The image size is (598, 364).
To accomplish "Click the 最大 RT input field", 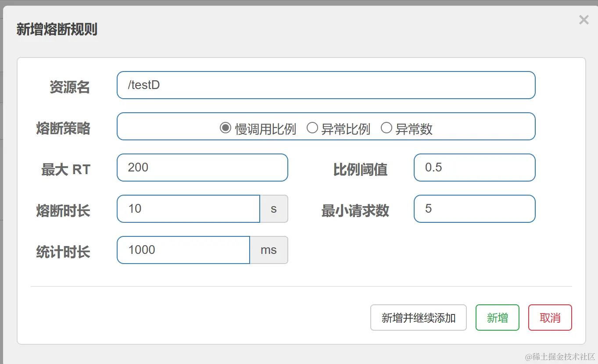I will pos(202,168).
